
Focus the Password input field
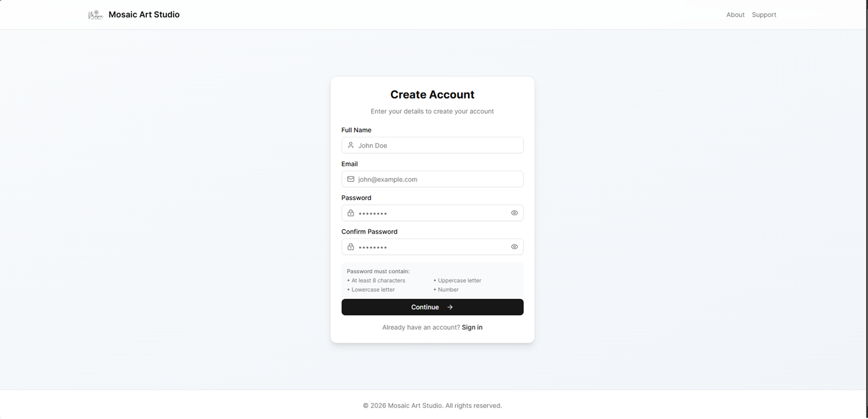click(432, 212)
